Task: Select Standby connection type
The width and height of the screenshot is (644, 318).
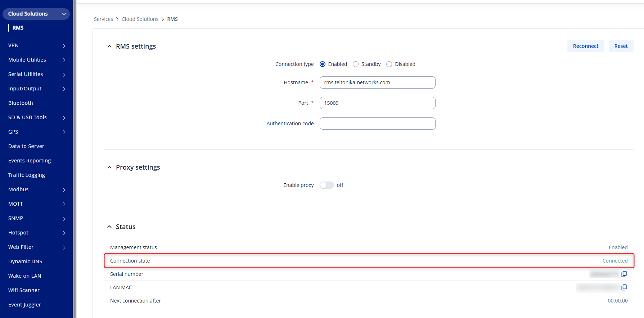Action: [x=356, y=64]
